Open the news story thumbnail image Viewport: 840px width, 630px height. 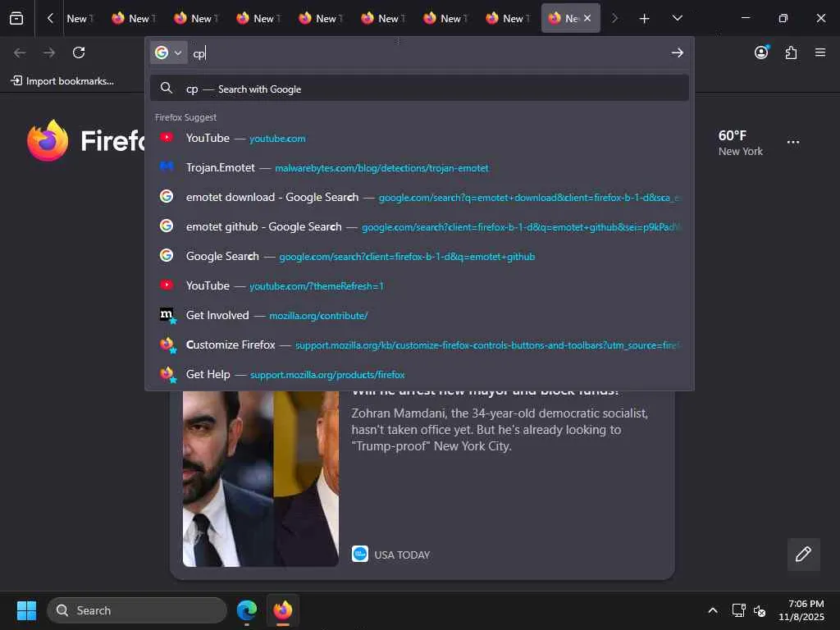point(261,478)
